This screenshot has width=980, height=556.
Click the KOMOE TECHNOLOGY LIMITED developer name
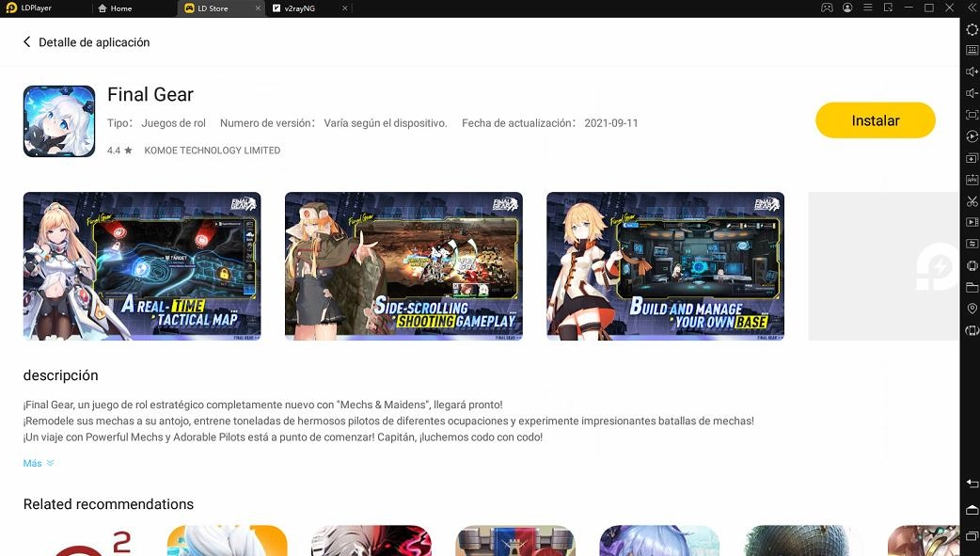tap(212, 151)
